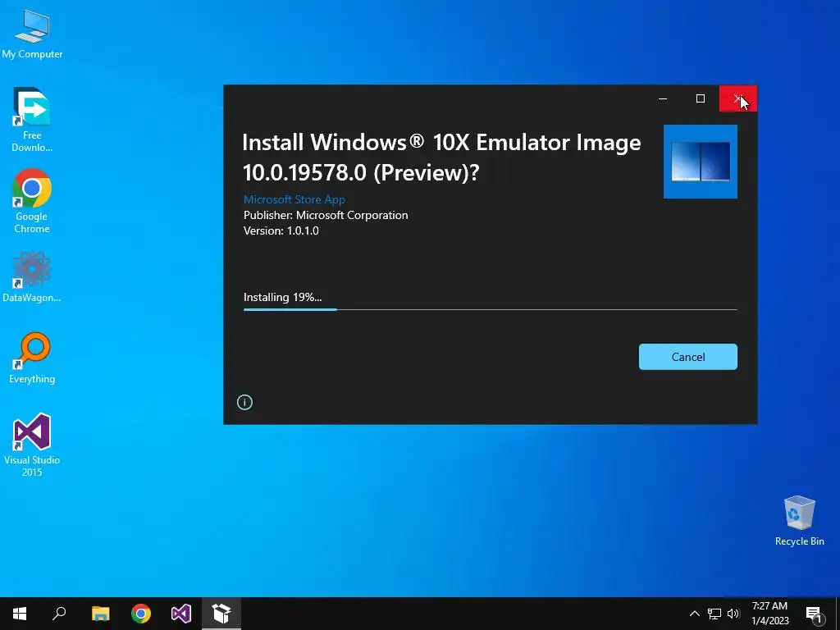Open the Windows Start menu
Image resolution: width=840 pixels, height=630 pixels.
20,614
